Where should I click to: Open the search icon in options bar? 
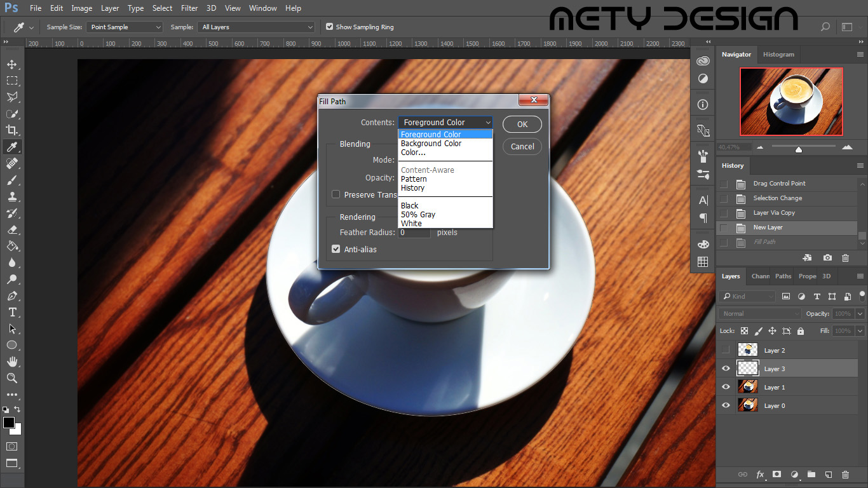pos(825,27)
